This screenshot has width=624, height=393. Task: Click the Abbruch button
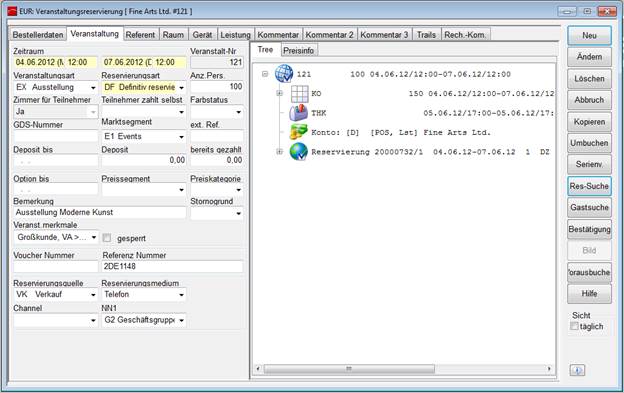tap(589, 100)
